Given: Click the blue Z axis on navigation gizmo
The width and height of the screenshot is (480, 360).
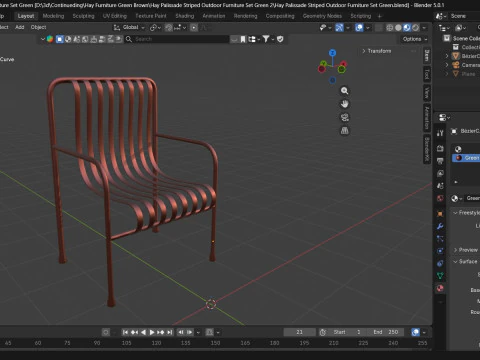Looking at the screenshot, I should point(332,53).
